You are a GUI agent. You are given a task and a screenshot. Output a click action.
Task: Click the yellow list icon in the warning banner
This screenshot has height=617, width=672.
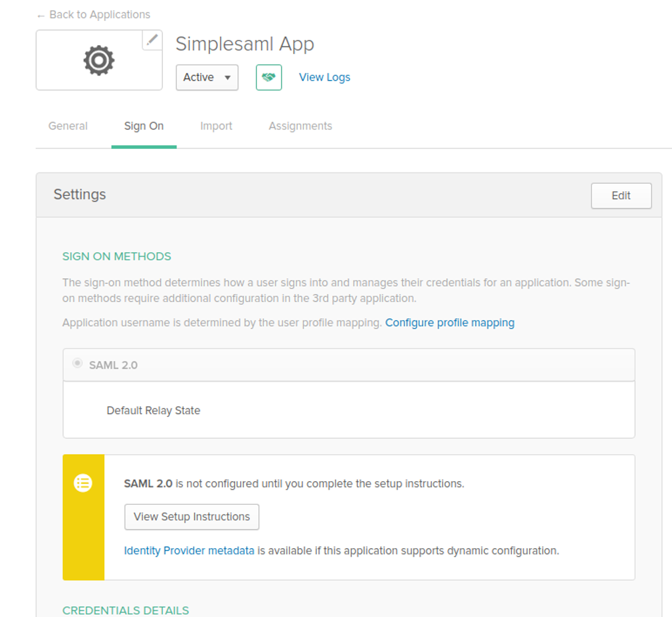(83, 483)
